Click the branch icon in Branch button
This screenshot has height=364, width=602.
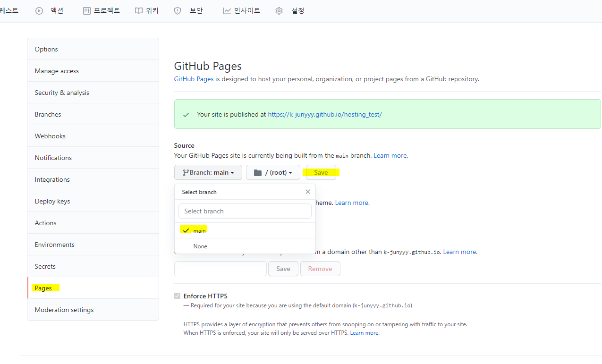(186, 173)
